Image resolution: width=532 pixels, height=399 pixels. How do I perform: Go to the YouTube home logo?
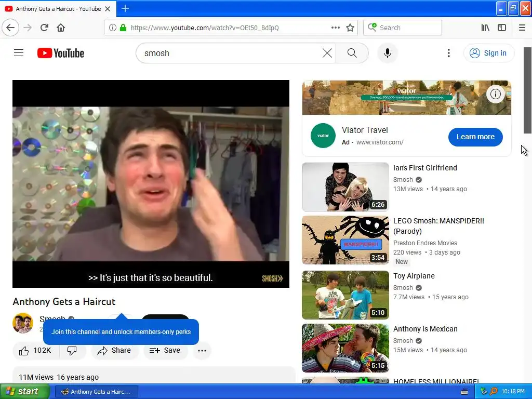61,54
